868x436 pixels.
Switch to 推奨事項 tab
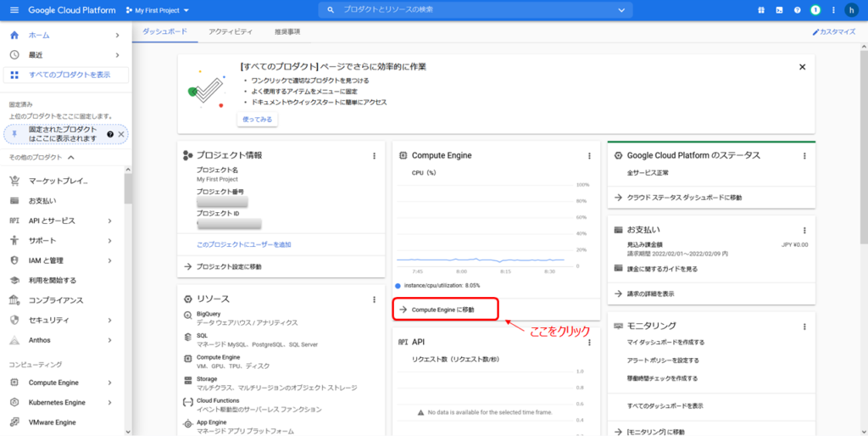coord(287,31)
